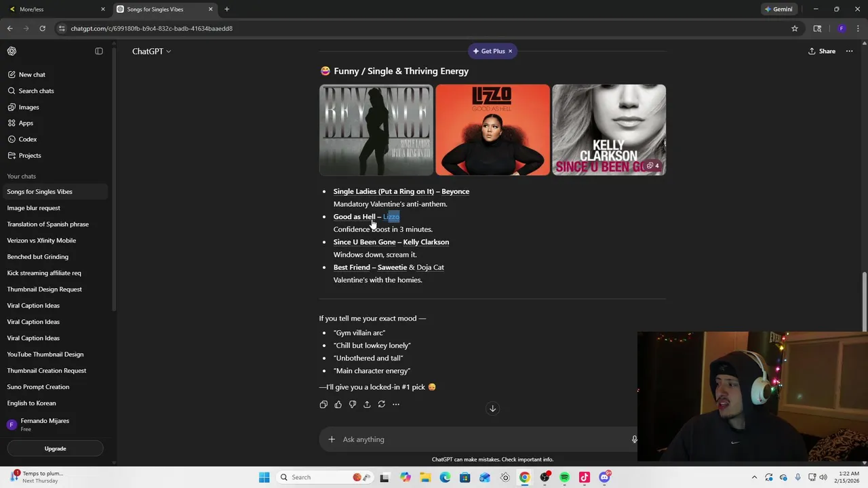Open the three-dot conversation options menu
The height and width of the screenshot is (488, 868).
pyautogui.click(x=849, y=51)
